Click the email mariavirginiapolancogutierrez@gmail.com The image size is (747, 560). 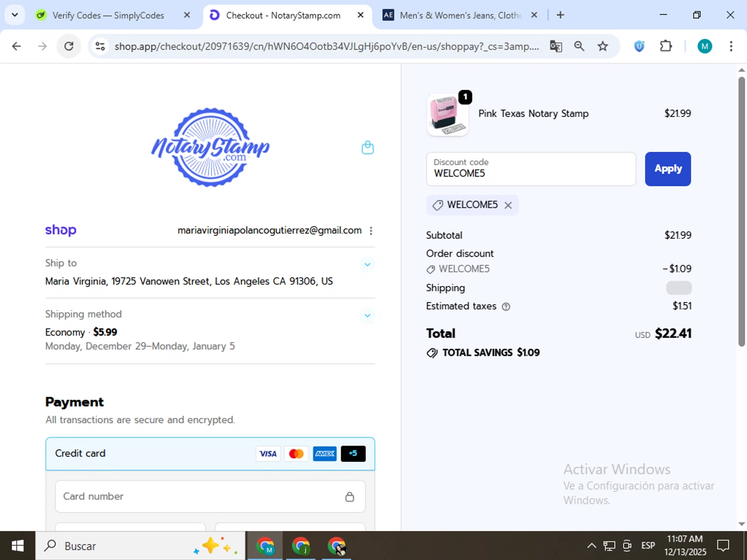click(269, 230)
